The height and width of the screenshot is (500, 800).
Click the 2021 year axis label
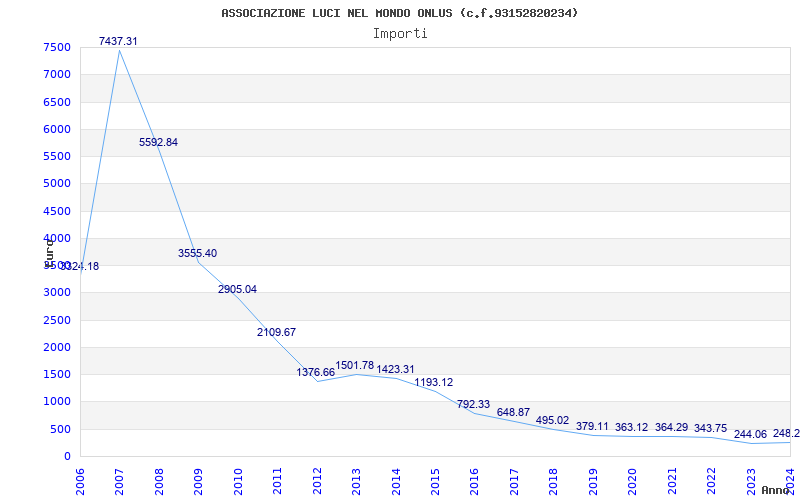tap(672, 481)
